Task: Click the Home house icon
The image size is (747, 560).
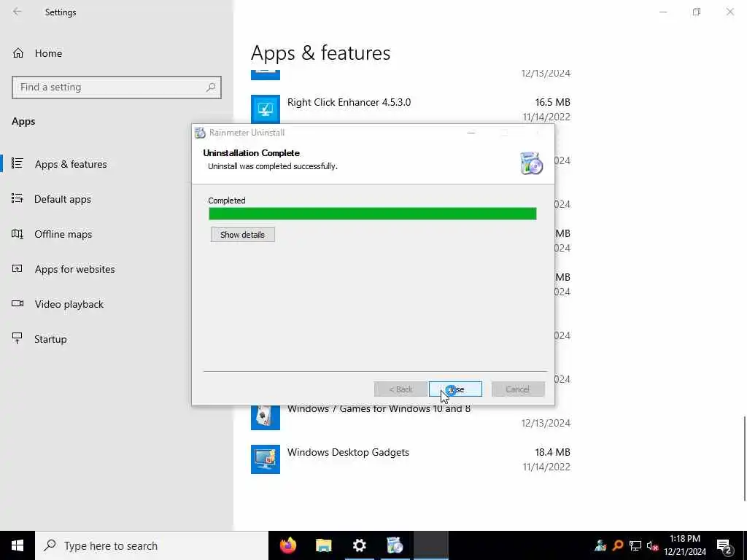Action: point(18,52)
